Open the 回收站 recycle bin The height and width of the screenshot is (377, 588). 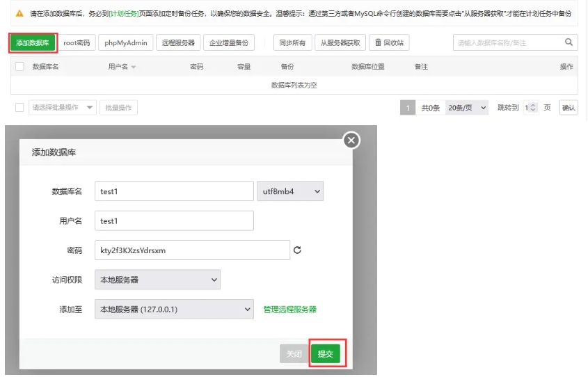[388, 43]
